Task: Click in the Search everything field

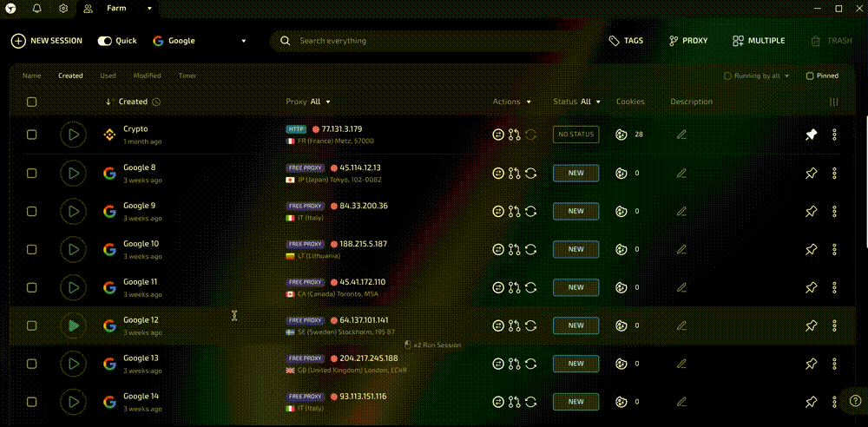Action: point(434,41)
